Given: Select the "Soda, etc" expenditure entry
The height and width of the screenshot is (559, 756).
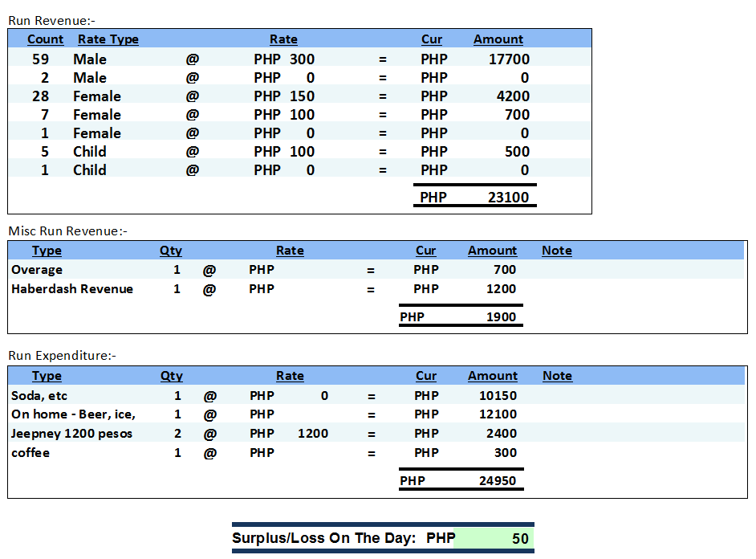Looking at the screenshot, I should click(39, 396).
